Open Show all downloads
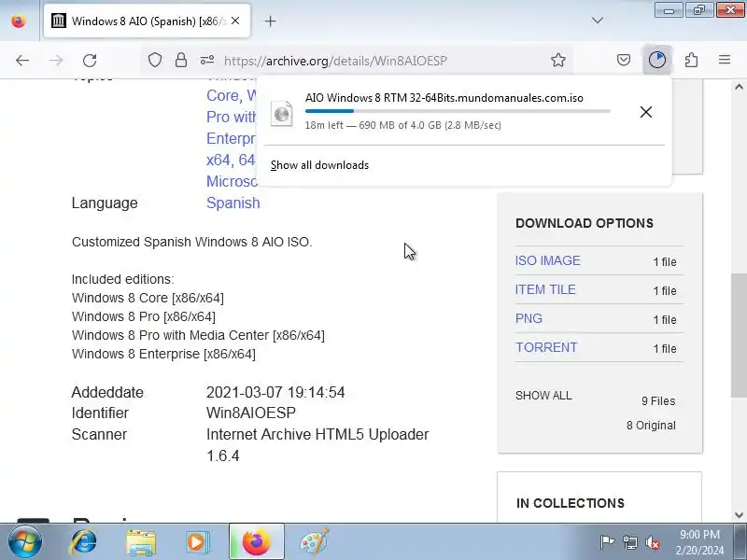747x560 pixels. [319, 165]
